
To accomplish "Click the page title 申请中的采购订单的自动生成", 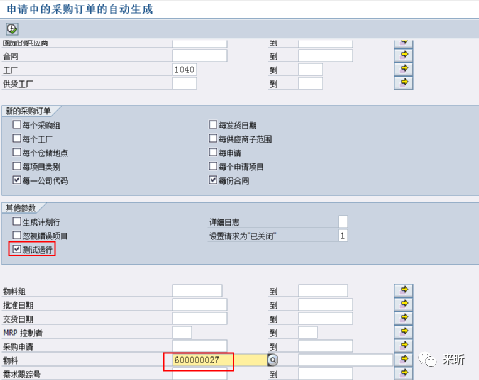I will tap(80, 9).
